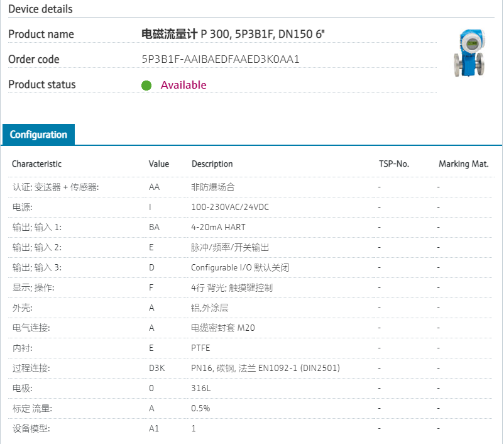Select the order code 5P3B1F-AAIBAEDFAAED3K0AA1
The image size is (504, 444).
tap(221, 60)
